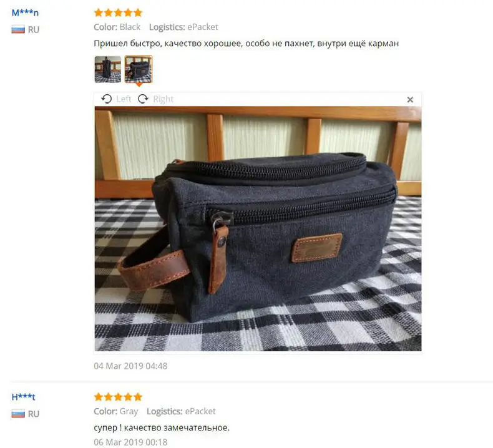Click the Left rotate label
The width and height of the screenshot is (493, 448).
[x=124, y=99]
